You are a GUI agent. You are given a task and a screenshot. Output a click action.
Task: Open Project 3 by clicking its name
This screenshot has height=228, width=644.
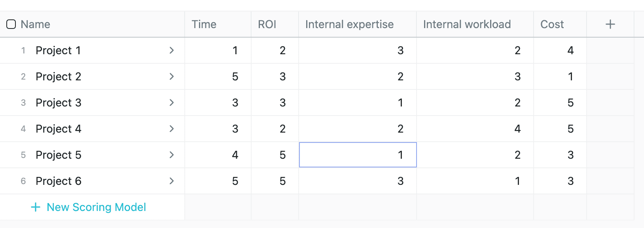click(x=58, y=103)
